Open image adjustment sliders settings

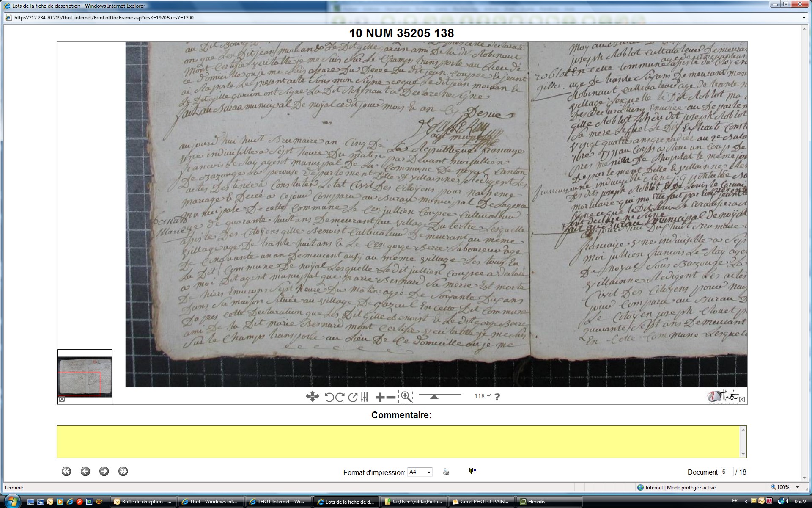click(x=365, y=397)
